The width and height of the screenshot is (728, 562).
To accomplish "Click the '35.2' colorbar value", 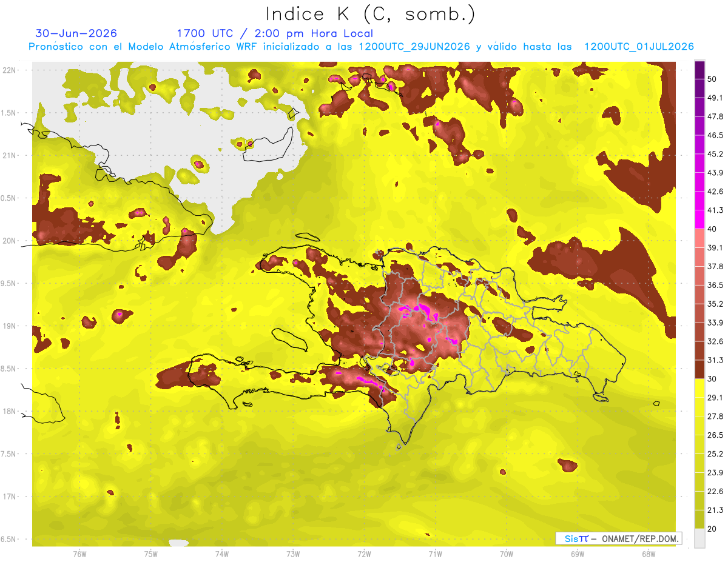I will [715, 304].
